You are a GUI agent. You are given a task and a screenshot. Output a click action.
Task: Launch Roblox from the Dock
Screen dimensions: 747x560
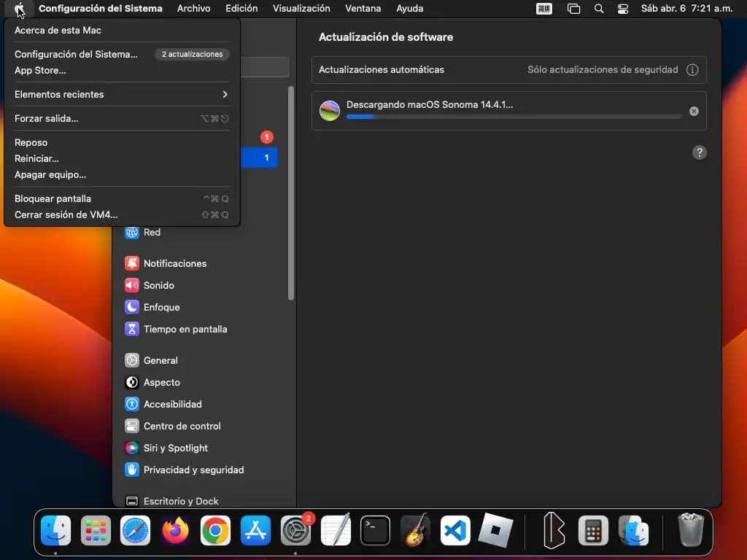point(495,531)
